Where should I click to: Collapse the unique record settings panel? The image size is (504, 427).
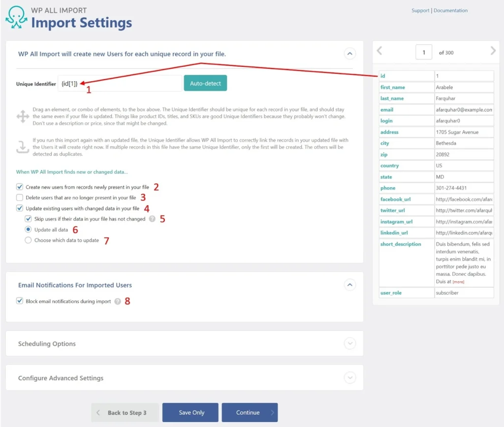point(349,54)
